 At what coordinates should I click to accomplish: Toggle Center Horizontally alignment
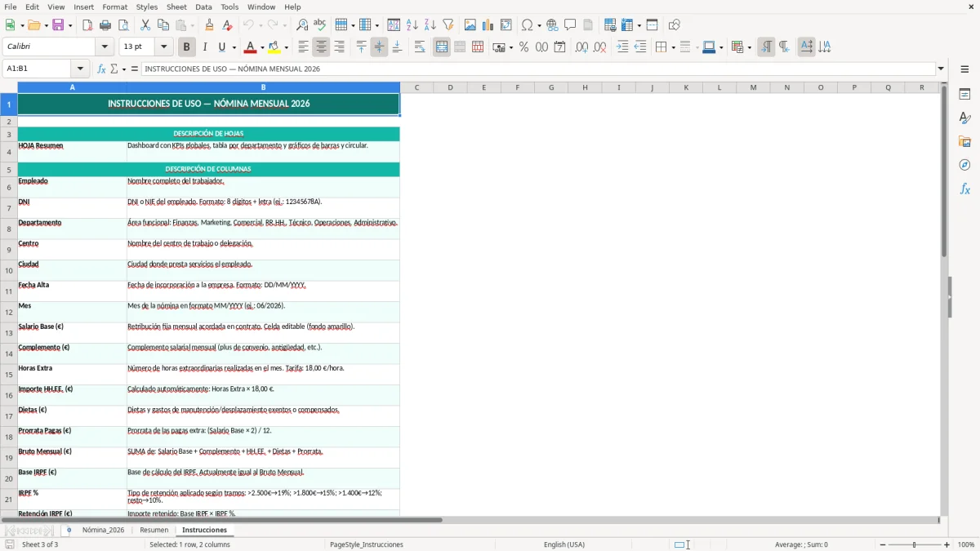click(x=321, y=47)
